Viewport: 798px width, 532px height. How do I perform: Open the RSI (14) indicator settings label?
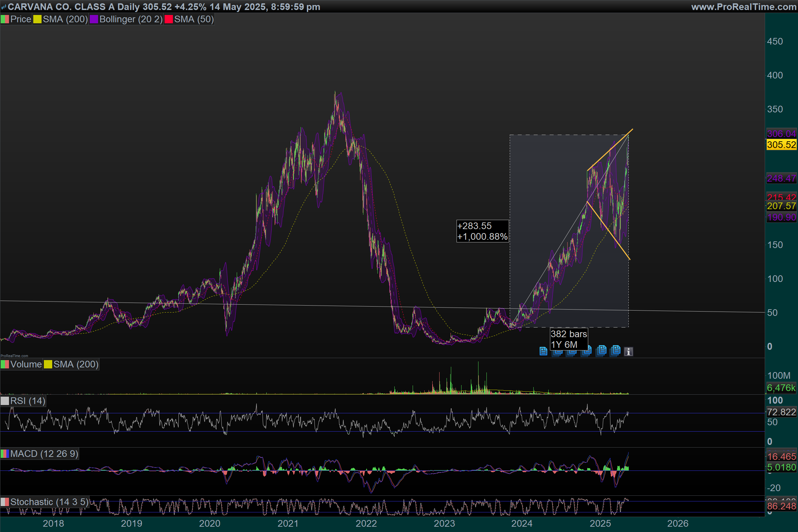28,401
